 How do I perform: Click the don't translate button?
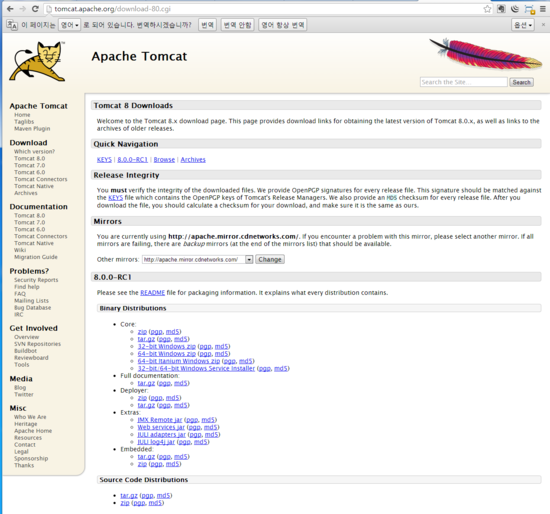click(237, 25)
